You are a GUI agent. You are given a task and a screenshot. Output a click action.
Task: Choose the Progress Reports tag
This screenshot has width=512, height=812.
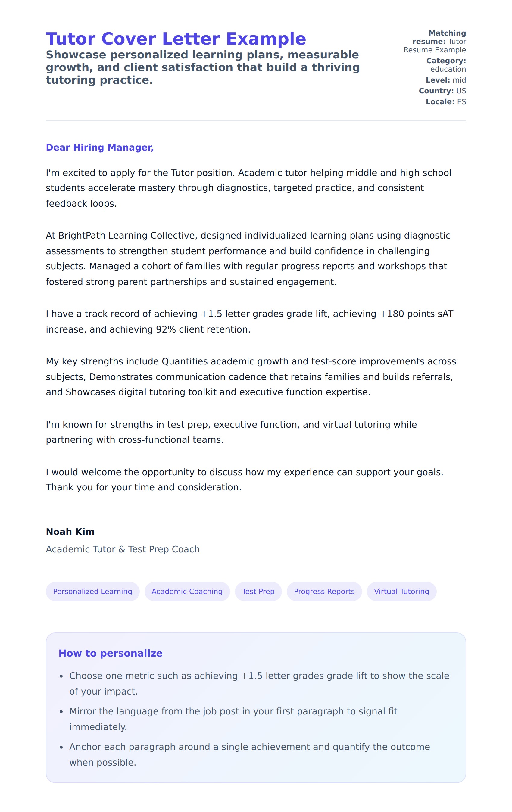coord(324,591)
